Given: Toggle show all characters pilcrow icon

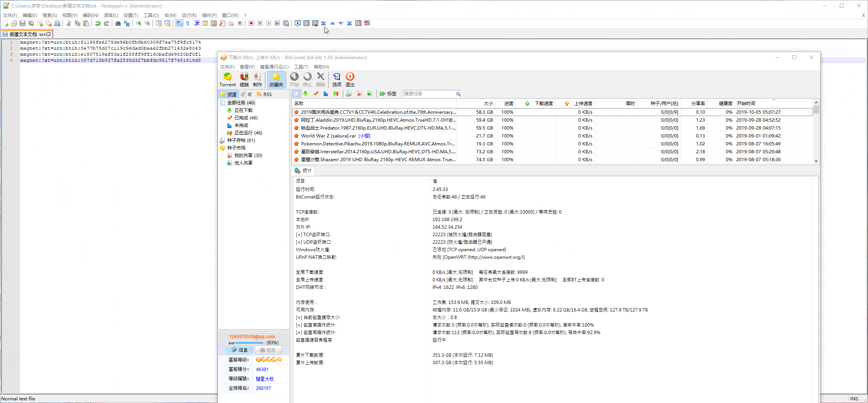Looking at the screenshot, I should point(188,23).
